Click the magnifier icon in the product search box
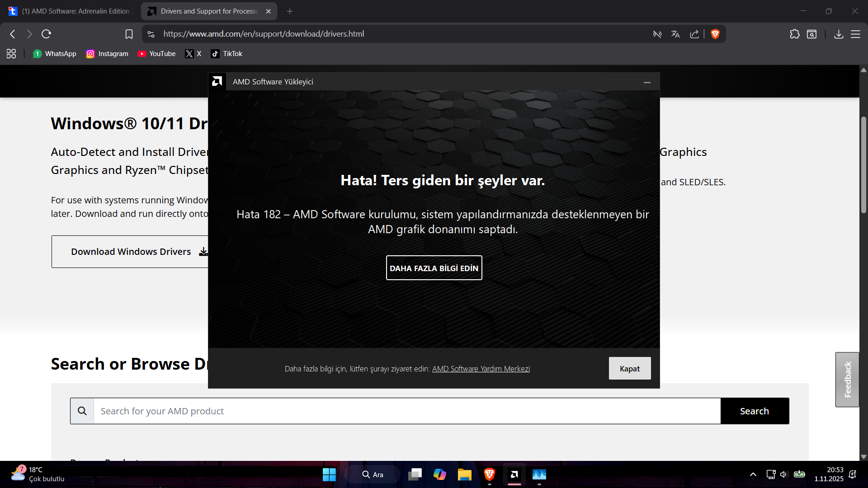This screenshot has width=868, height=488. tap(82, 411)
